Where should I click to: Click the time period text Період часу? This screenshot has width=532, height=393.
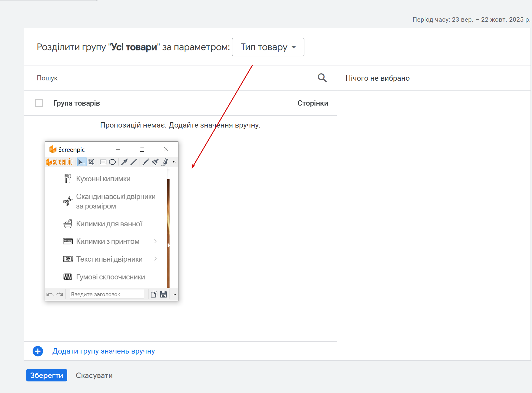(471, 20)
